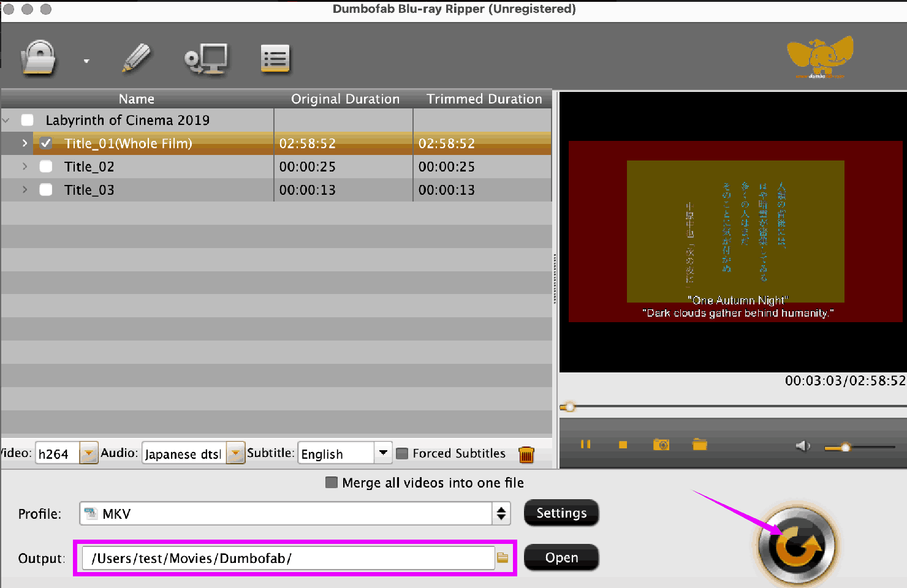Open the Subtitle English dropdown
This screenshot has height=588, width=907.
383,453
